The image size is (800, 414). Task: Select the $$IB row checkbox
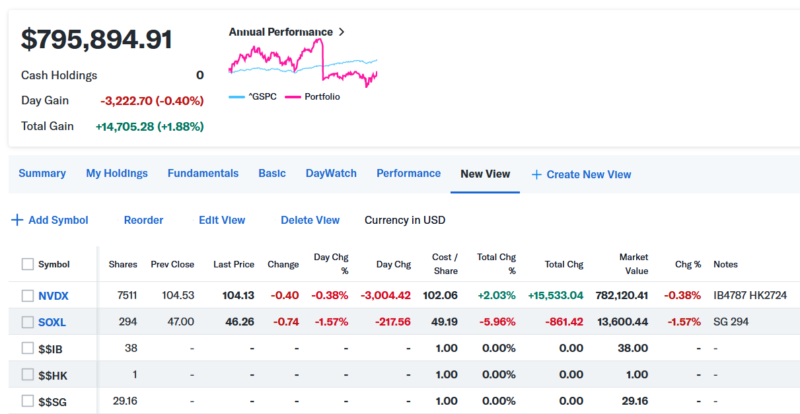click(x=28, y=348)
